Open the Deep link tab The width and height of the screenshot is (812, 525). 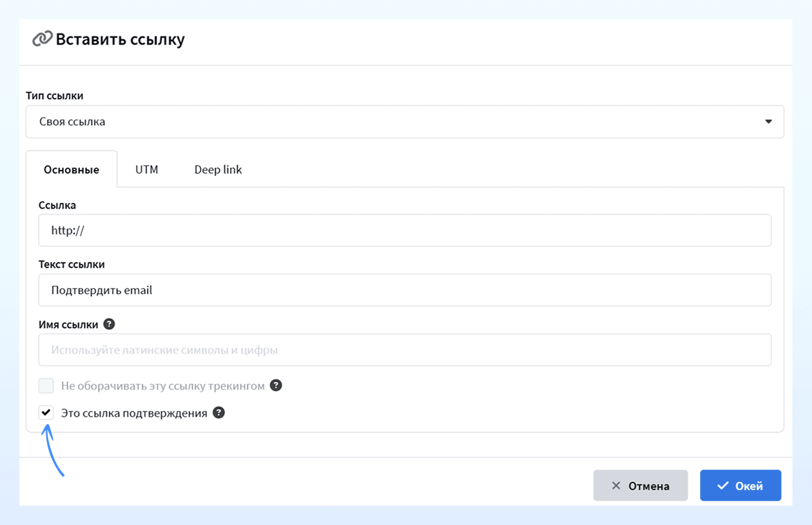tap(218, 169)
